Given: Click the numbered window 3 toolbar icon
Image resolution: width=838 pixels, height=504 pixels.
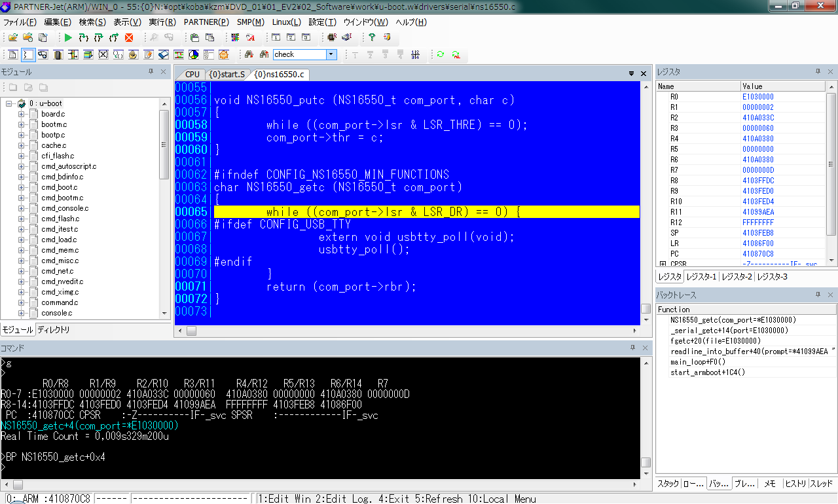Looking at the screenshot, I should (306, 38).
